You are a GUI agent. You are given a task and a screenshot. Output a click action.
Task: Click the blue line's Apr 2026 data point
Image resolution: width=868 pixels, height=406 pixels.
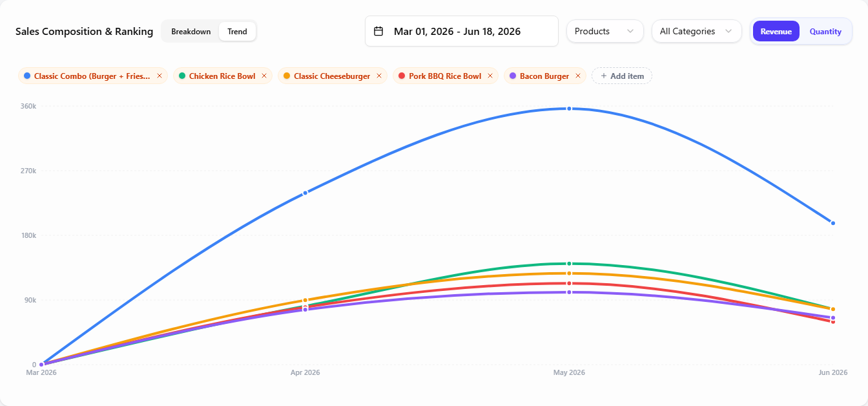click(305, 193)
